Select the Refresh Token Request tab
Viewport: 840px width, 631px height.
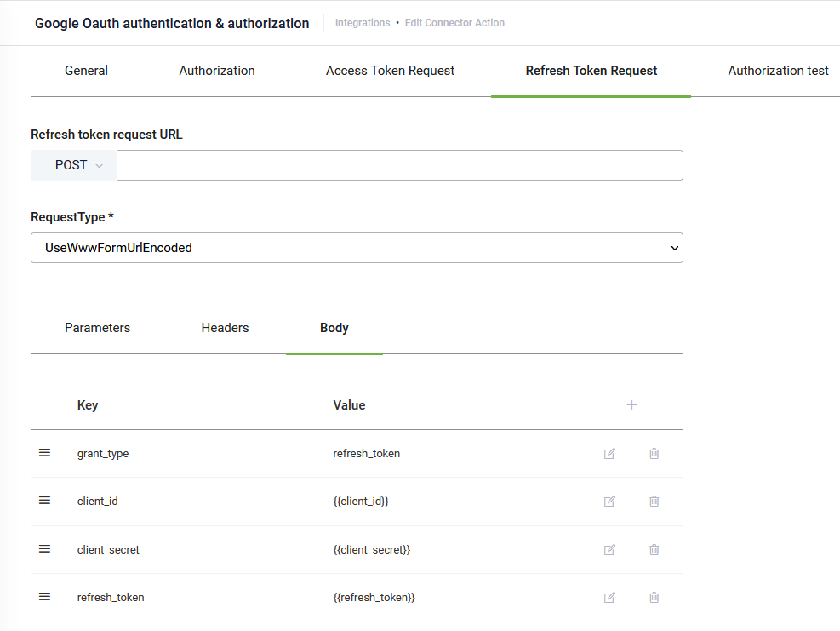(x=591, y=71)
